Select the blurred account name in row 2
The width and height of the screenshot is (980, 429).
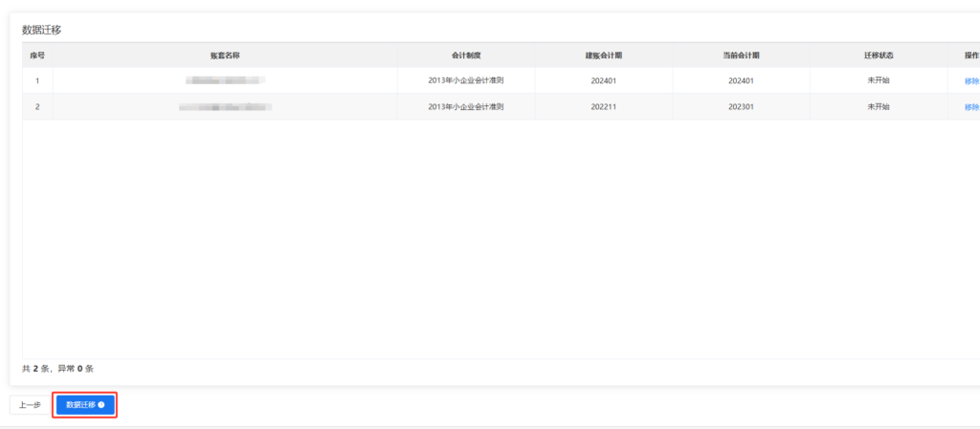pos(226,107)
